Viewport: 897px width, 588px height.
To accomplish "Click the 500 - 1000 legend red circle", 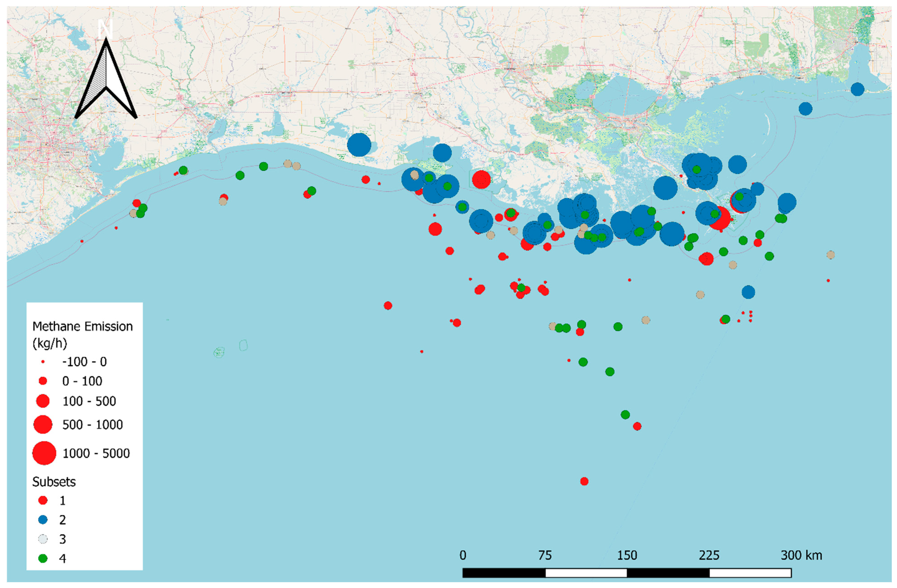I will coord(43,424).
